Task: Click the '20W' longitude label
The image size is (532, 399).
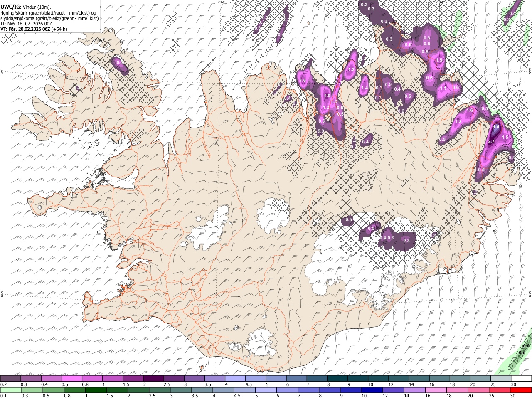Action: 221,2
